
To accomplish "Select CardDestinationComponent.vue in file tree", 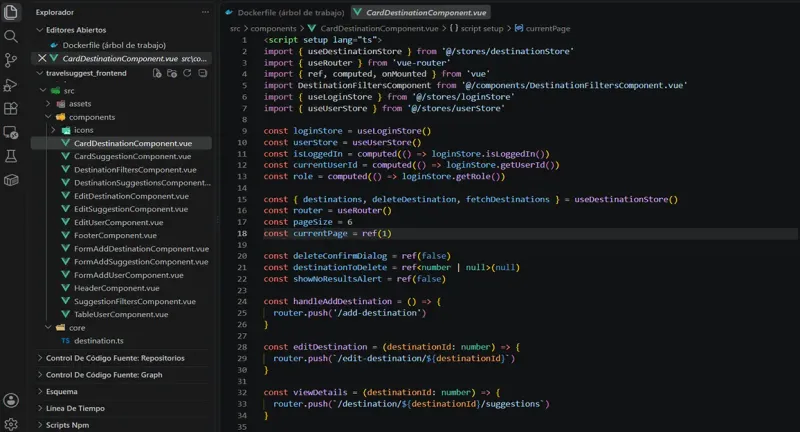I will click(x=133, y=143).
